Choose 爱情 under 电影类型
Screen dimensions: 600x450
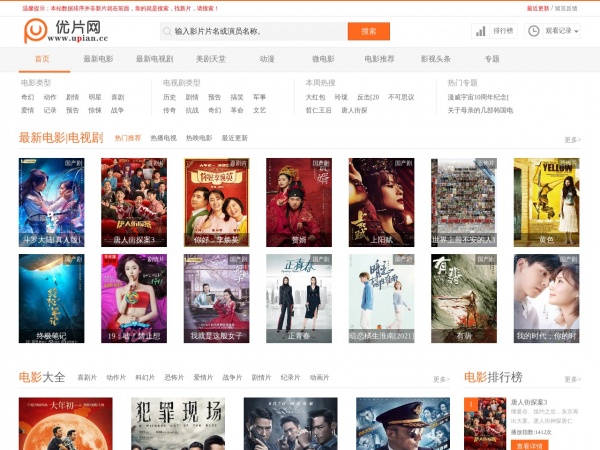[x=28, y=110]
